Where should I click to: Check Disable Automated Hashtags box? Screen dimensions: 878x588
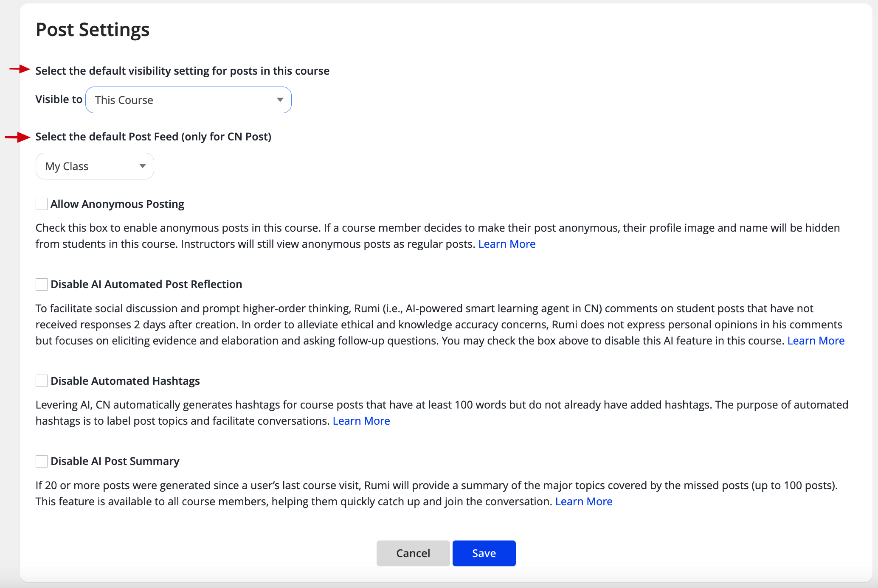click(42, 381)
